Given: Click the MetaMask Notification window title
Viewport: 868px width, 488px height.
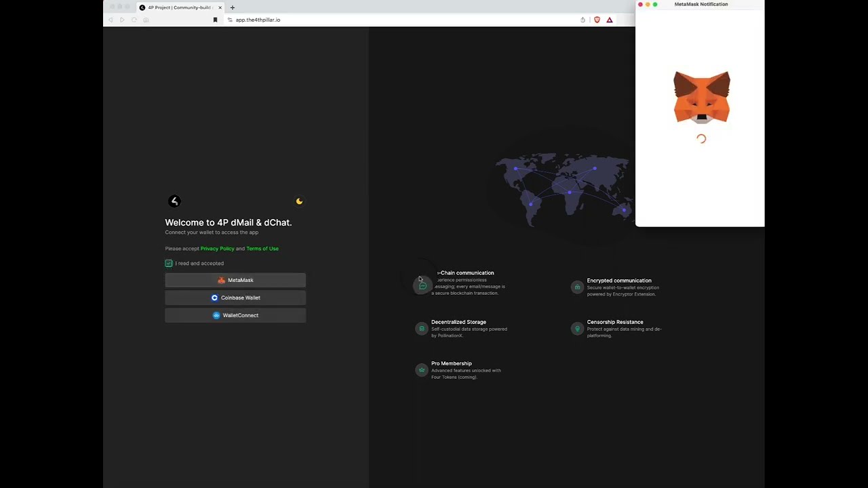Looking at the screenshot, I should (x=701, y=4).
